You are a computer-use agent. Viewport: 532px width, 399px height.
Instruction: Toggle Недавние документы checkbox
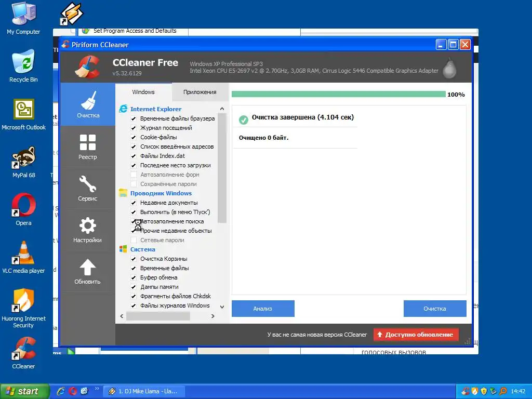(134, 203)
